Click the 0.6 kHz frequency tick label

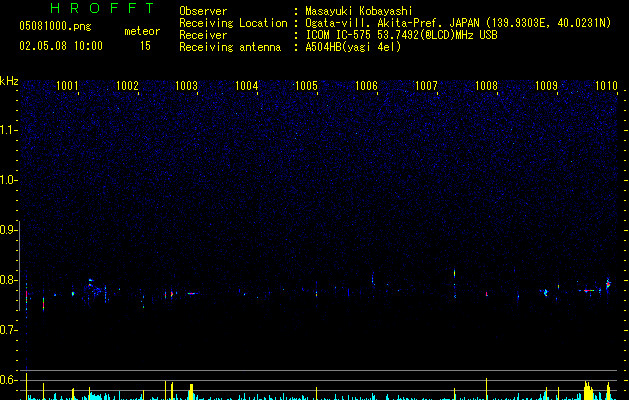click(8, 380)
